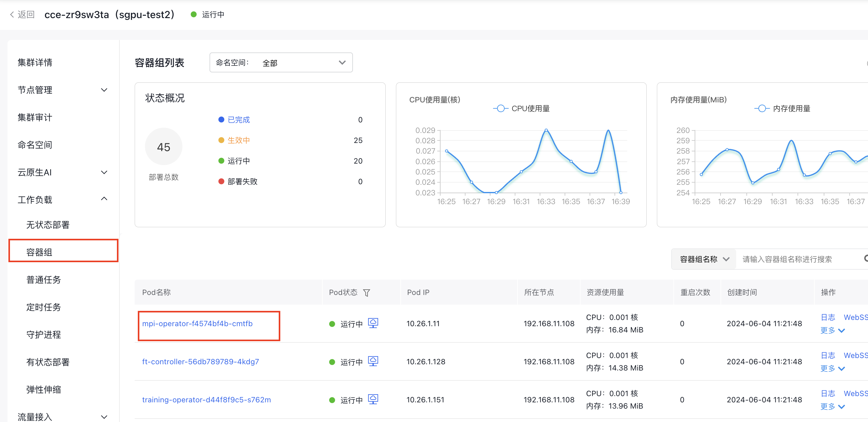The width and height of the screenshot is (868, 422).
Task: Open terminal icon for ft-controller pod
Action: pyautogui.click(x=373, y=361)
